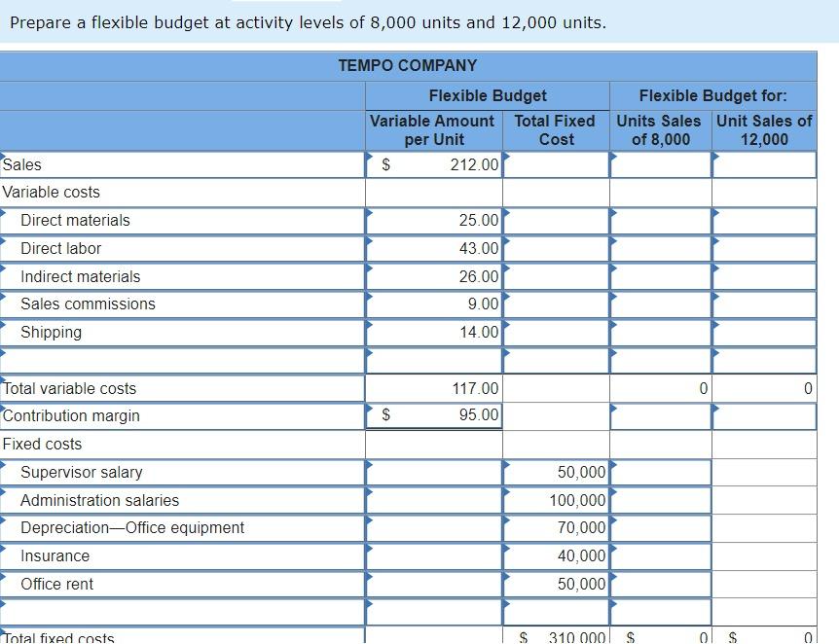
Task: Click the Sales variable amount cell showing 212.00
Action: [x=434, y=164]
